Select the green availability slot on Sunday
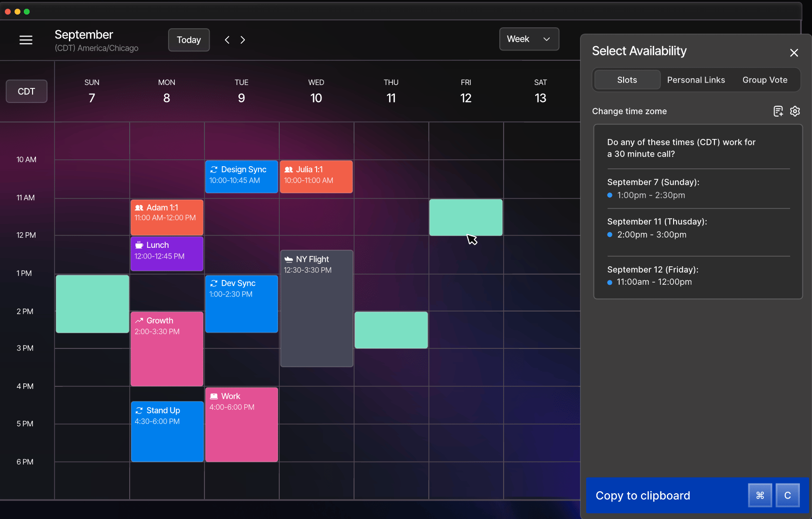The image size is (812, 519). 92,304
